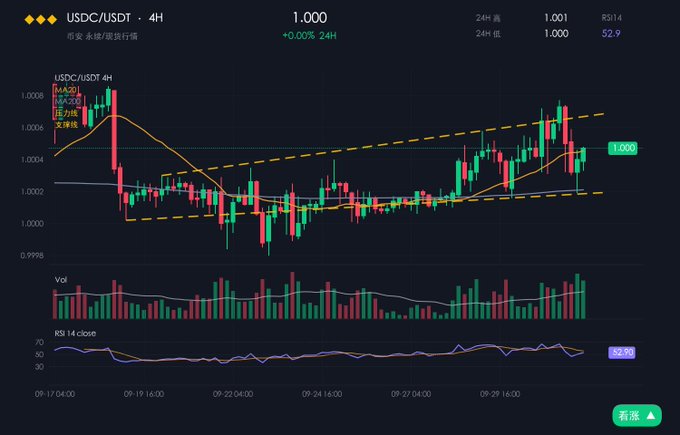Click the 24H low value 1.000
680x435 pixels.
556,33
